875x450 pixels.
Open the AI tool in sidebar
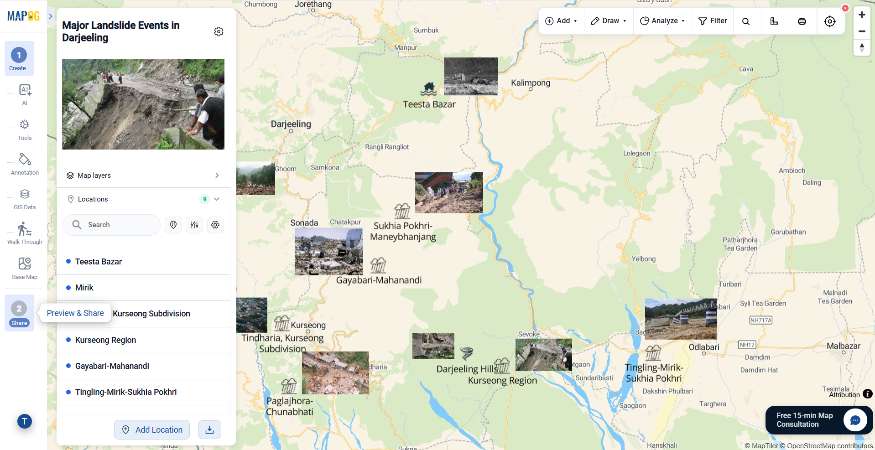25,93
